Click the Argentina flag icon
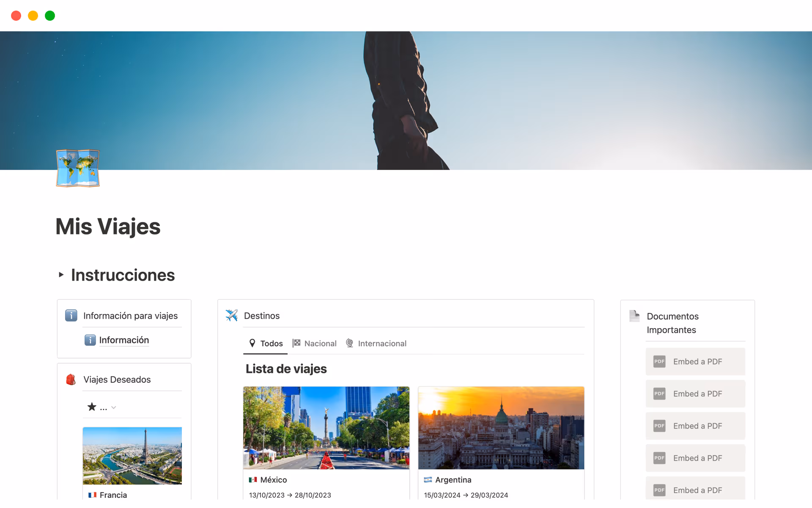 [428, 480]
